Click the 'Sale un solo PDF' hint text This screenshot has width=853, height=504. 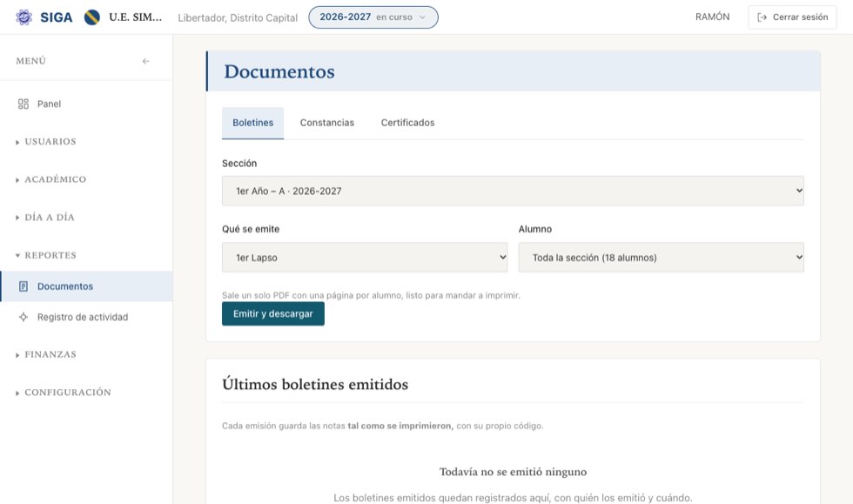pyautogui.click(x=371, y=296)
